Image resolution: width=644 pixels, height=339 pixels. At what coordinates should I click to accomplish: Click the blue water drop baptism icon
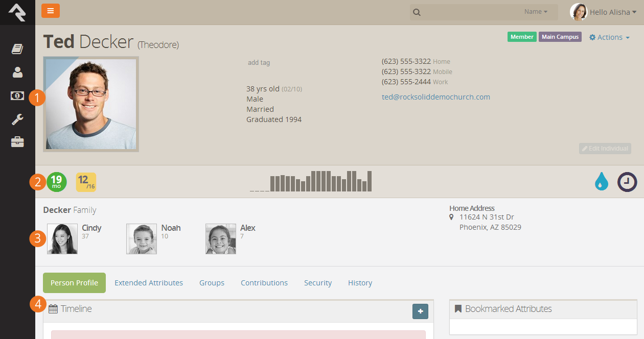(x=602, y=182)
